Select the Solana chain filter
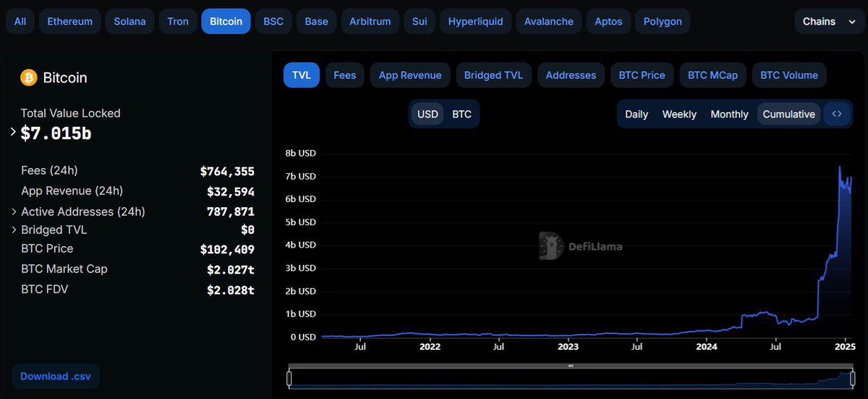This screenshot has width=868, height=399. [x=129, y=22]
